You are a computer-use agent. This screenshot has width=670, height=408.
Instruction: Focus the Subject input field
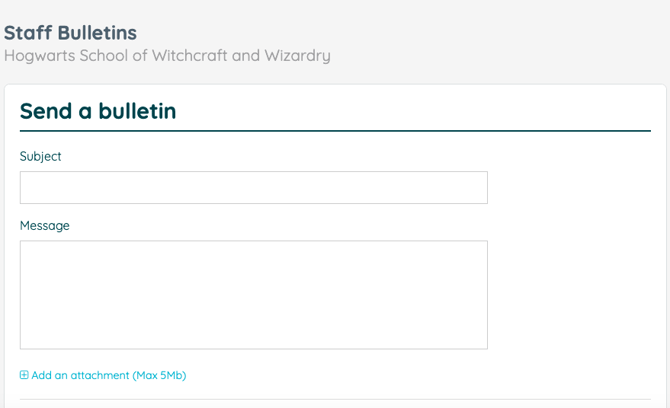(x=253, y=188)
